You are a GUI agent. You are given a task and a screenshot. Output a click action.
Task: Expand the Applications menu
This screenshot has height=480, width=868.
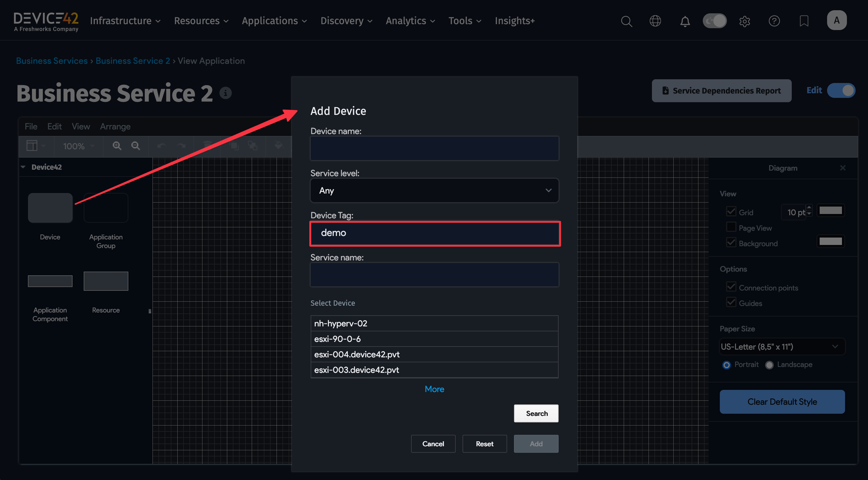[x=274, y=21]
